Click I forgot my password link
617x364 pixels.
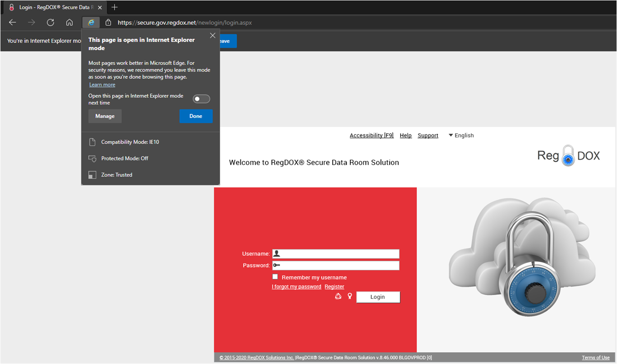click(297, 287)
